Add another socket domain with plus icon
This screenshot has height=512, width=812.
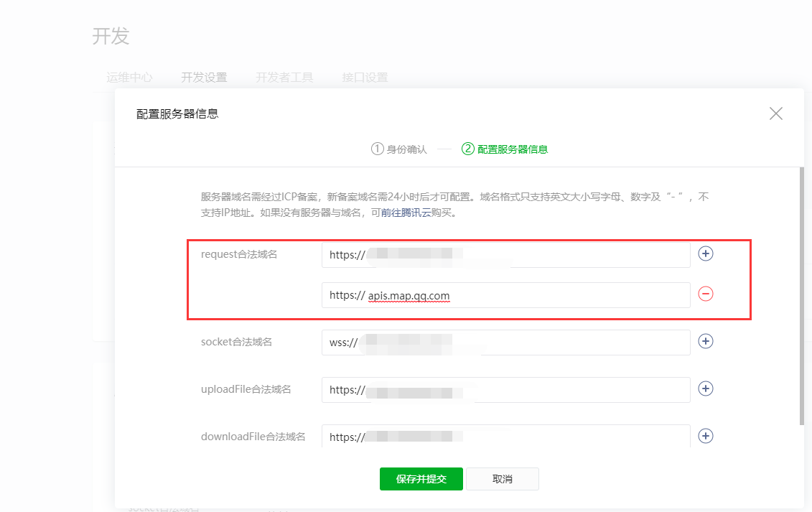[x=706, y=342]
